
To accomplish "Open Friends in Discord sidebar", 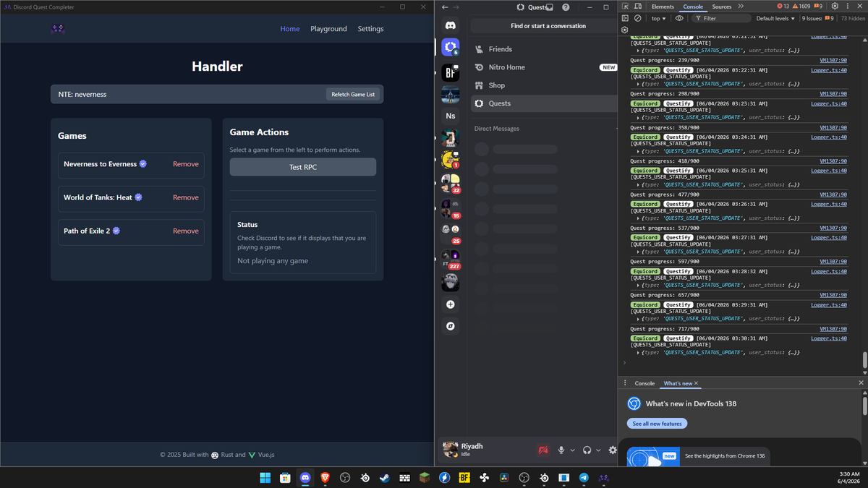I will 544,49.
